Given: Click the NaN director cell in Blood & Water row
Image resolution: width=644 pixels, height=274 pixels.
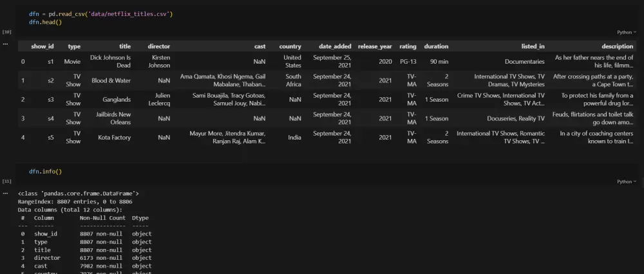Looking at the screenshot, I should click(164, 80).
